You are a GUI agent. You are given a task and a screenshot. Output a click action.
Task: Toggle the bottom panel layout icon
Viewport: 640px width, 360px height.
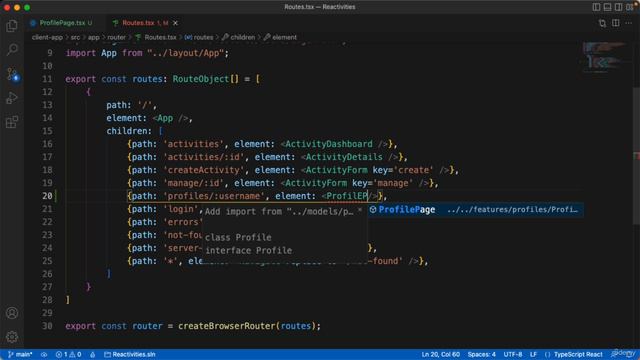(607, 7)
